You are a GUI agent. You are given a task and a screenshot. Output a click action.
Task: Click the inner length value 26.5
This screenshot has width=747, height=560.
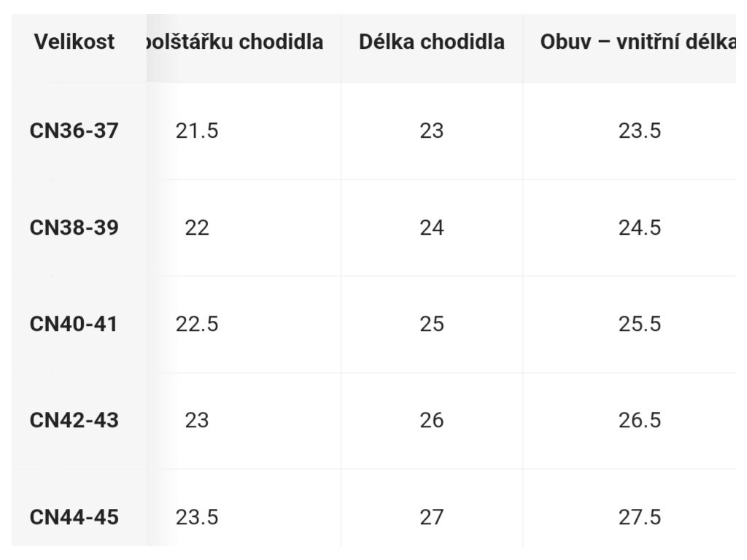(640, 421)
